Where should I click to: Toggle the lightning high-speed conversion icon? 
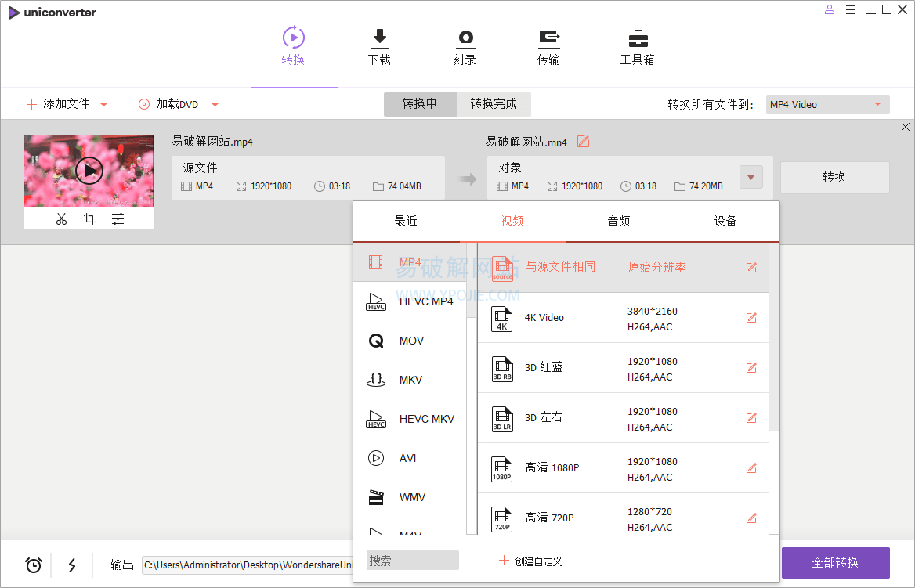point(72,565)
